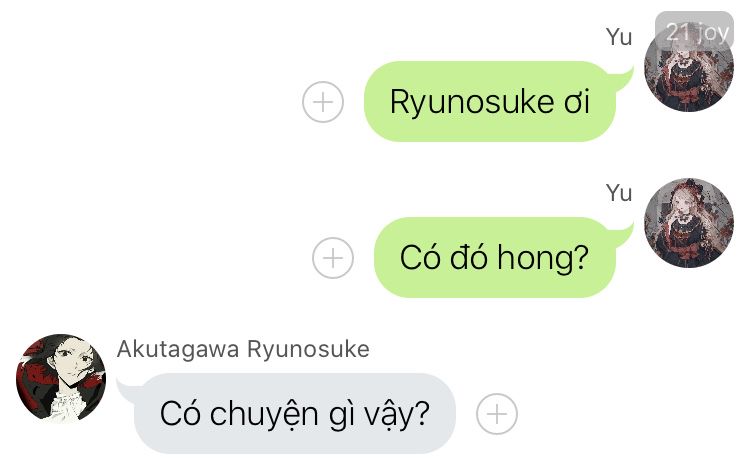Tap the plus icon beside "Có chuyện gì vậy?"

click(x=496, y=414)
